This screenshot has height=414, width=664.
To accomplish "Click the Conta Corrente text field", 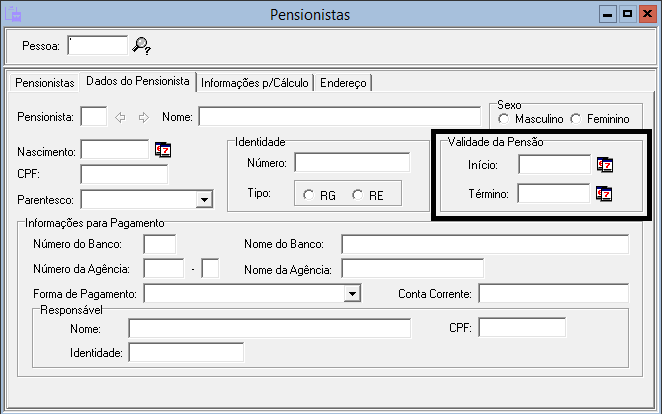I will point(553,293).
